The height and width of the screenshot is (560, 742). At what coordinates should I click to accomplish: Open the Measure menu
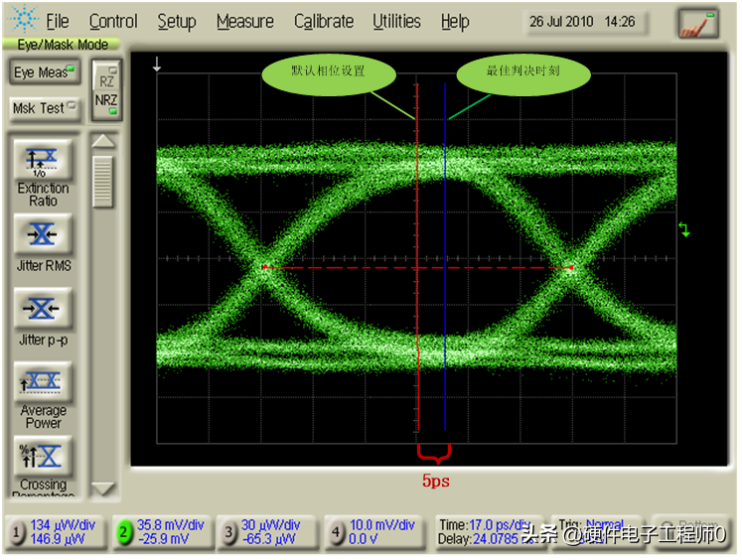[x=245, y=21]
